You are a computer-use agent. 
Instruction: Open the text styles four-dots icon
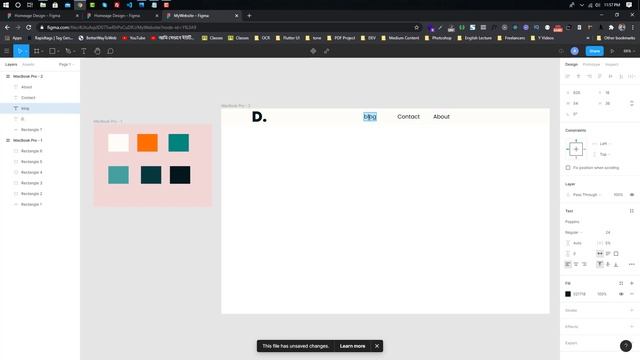point(631,211)
